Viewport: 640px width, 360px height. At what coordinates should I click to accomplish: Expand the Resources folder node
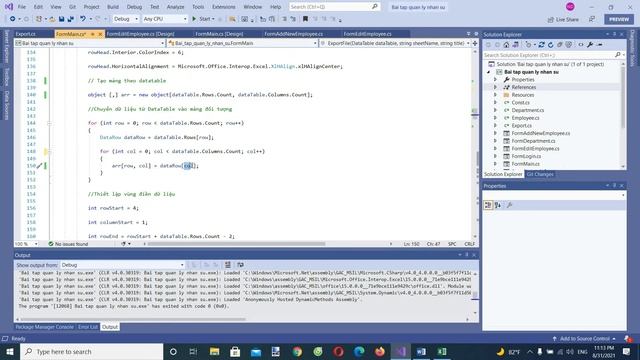[496, 95]
